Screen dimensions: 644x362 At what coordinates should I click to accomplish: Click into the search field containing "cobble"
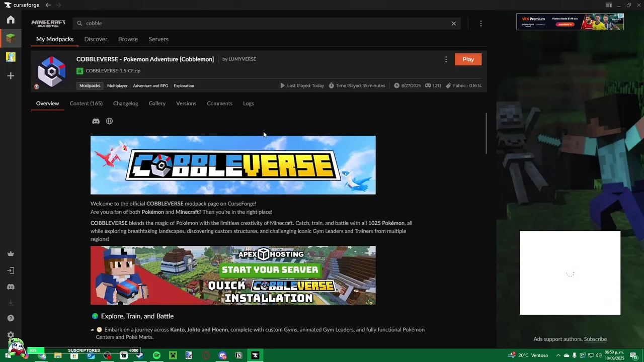click(267, 23)
